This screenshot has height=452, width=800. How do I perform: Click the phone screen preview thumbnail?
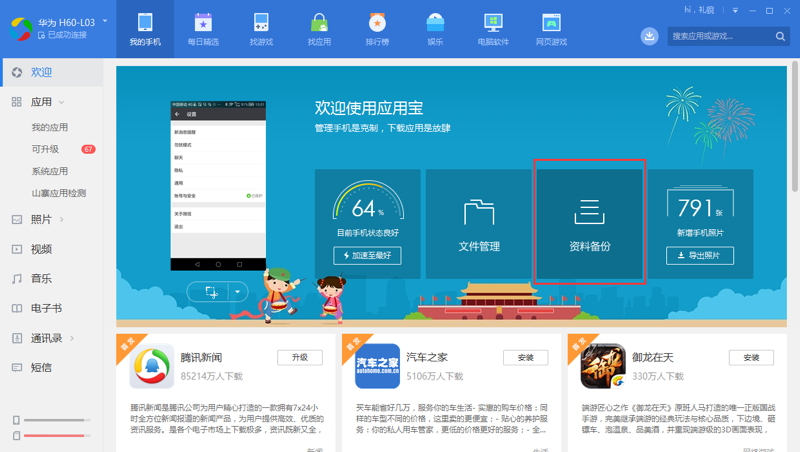tap(218, 186)
